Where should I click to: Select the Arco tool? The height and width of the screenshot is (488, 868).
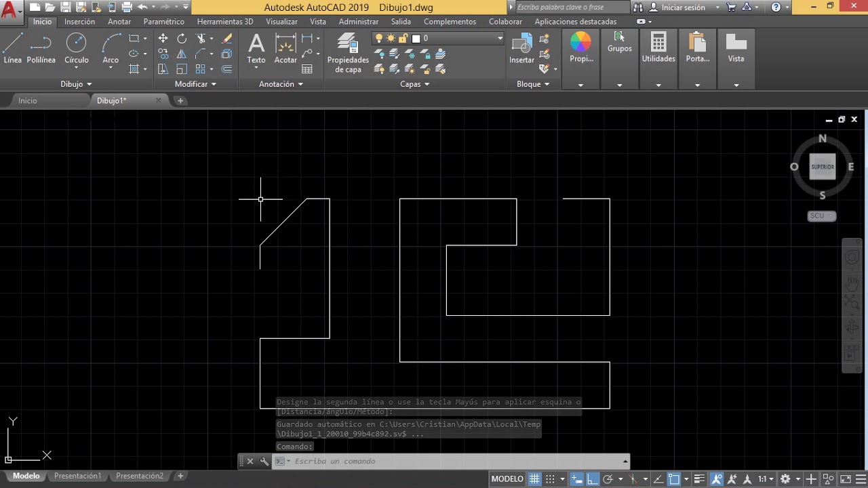pos(111,48)
